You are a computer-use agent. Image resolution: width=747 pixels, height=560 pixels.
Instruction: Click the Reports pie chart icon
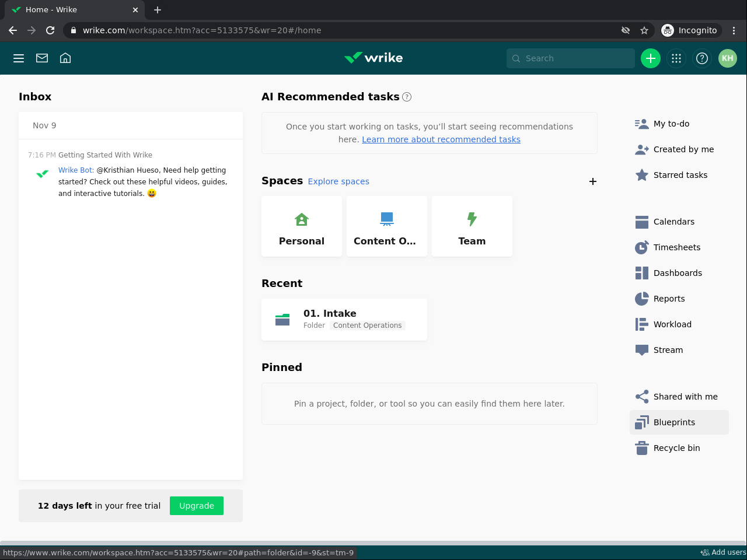(642, 299)
